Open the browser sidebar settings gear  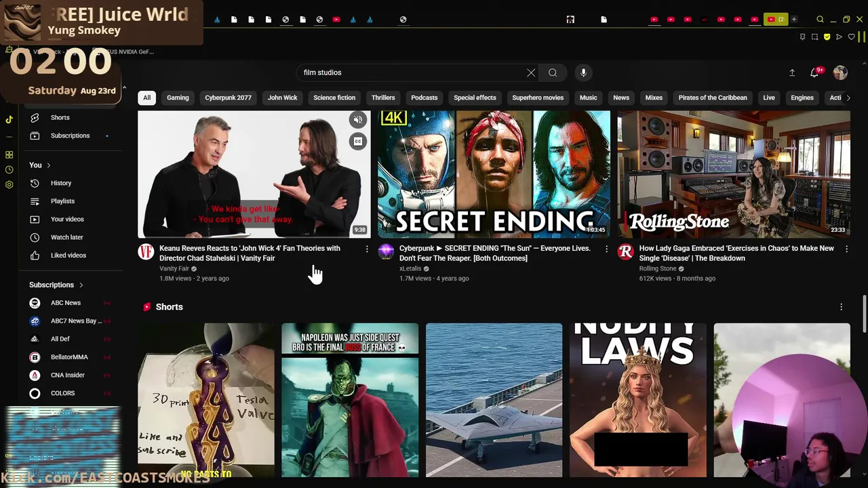pyautogui.click(x=9, y=184)
